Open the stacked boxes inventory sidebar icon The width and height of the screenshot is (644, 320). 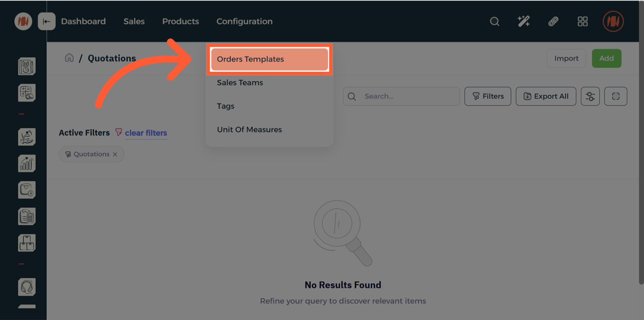[27, 243]
